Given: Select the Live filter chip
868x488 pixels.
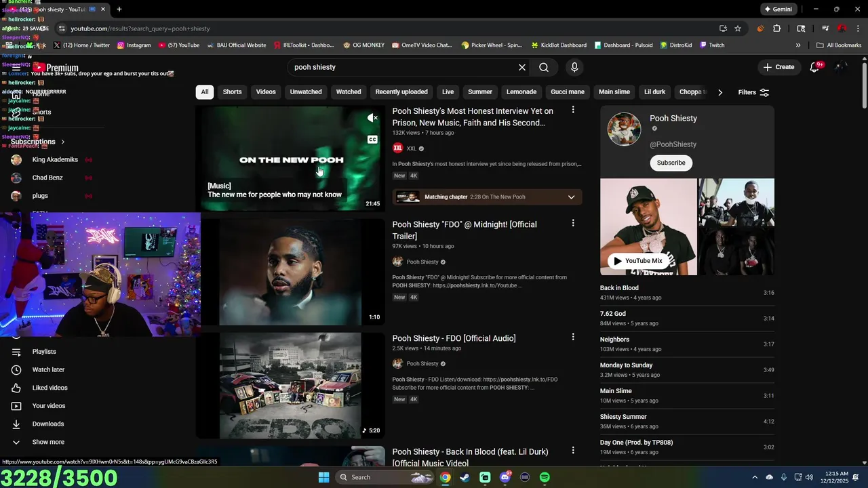Looking at the screenshot, I should point(448,91).
